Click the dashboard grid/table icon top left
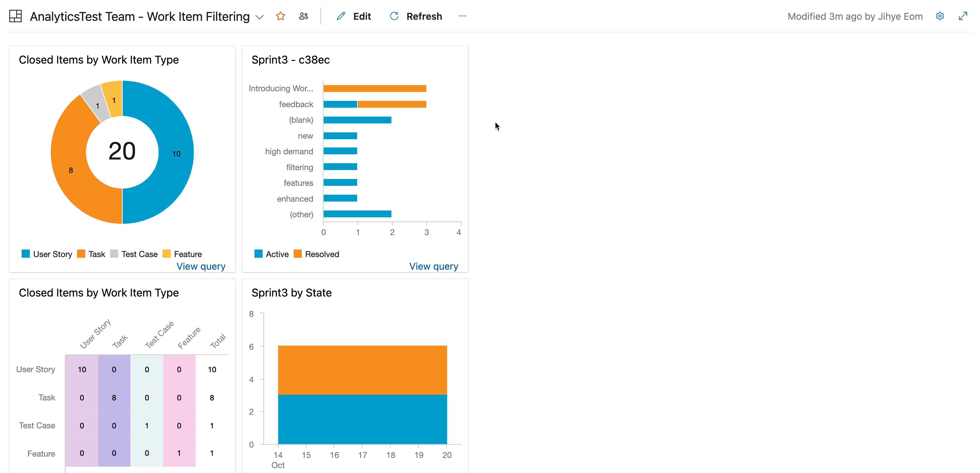 pos(16,16)
